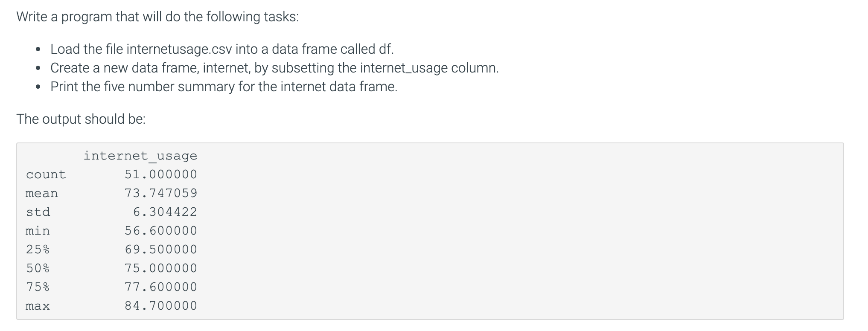Click the bullet about loading internetusage.csv
868x331 pixels.
point(222,49)
